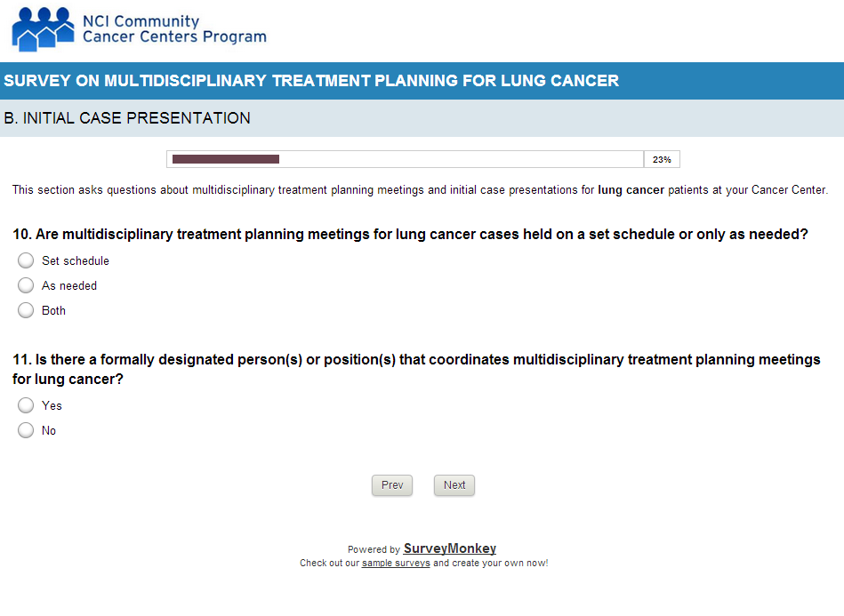The image size is (844, 616).
Task: Click the Powered by footer text
Action: coord(374,549)
